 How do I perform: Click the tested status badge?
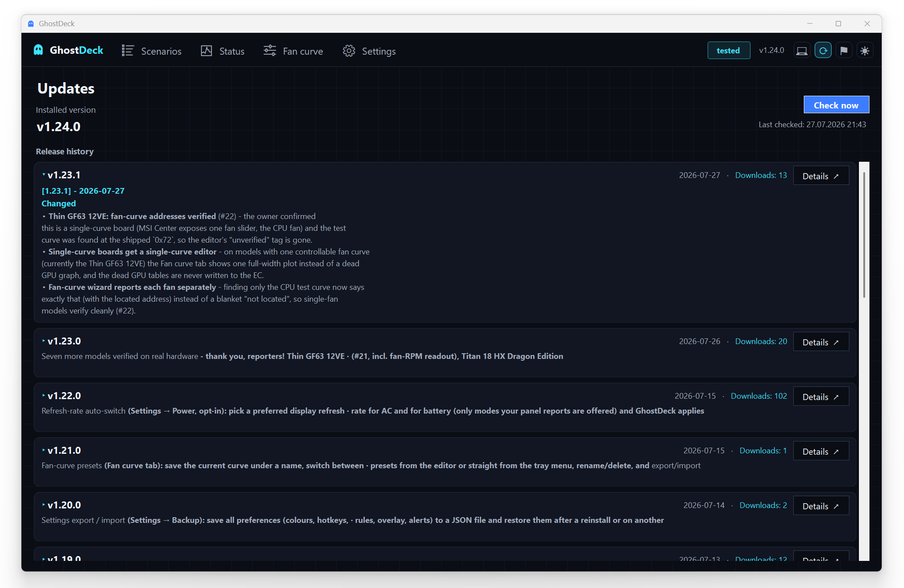point(729,50)
